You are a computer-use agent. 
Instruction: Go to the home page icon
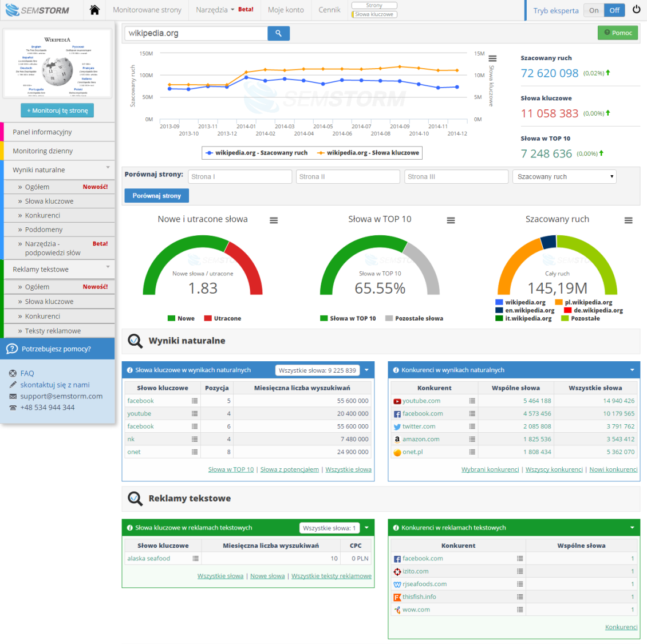(x=94, y=10)
